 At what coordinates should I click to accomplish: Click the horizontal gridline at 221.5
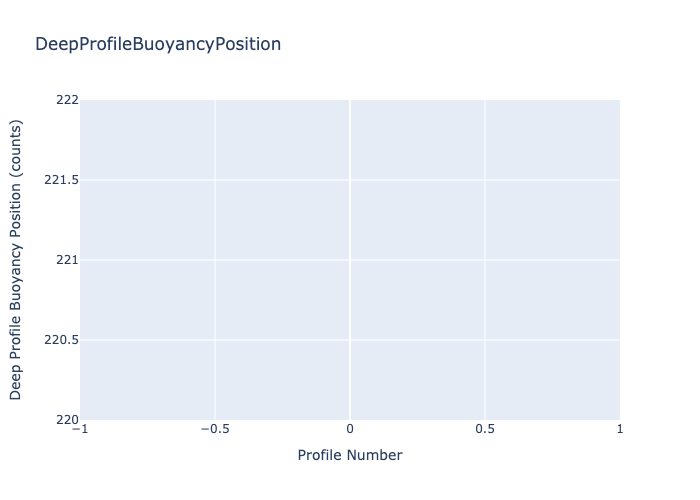[x=280, y=180]
